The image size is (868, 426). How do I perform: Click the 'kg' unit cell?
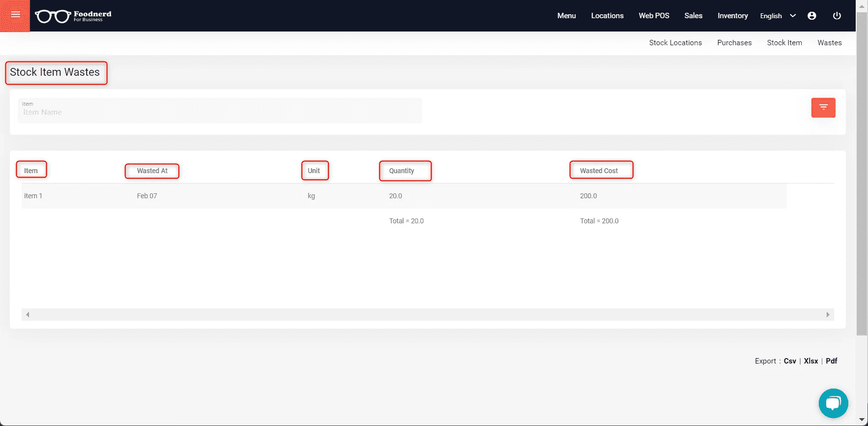[311, 196]
